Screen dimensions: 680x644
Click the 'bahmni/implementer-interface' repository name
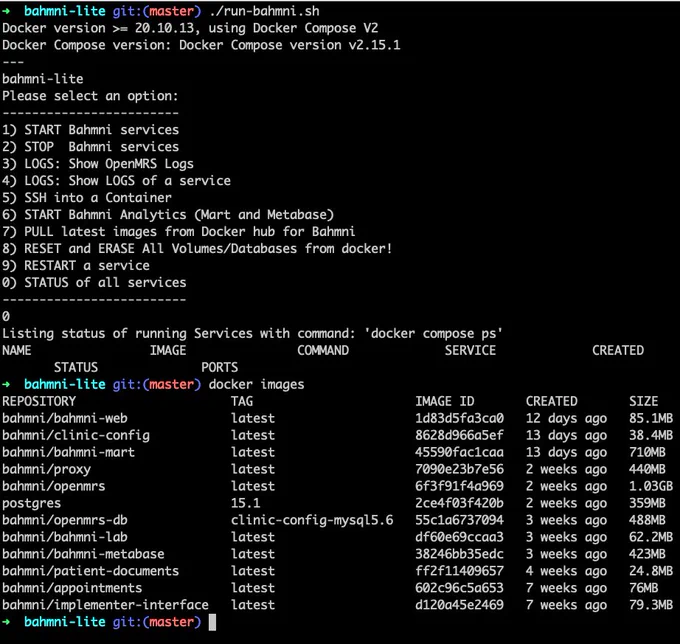(105, 605)
